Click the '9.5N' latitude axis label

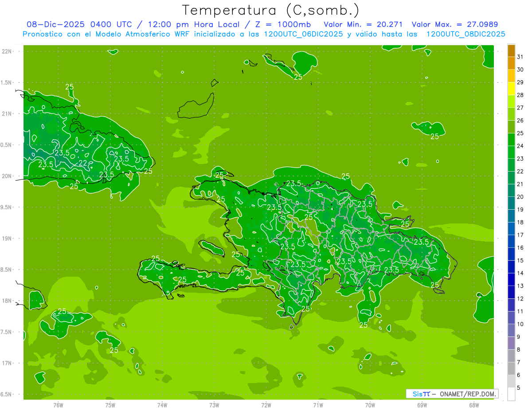pyautogui.click(x=6, y=207)
